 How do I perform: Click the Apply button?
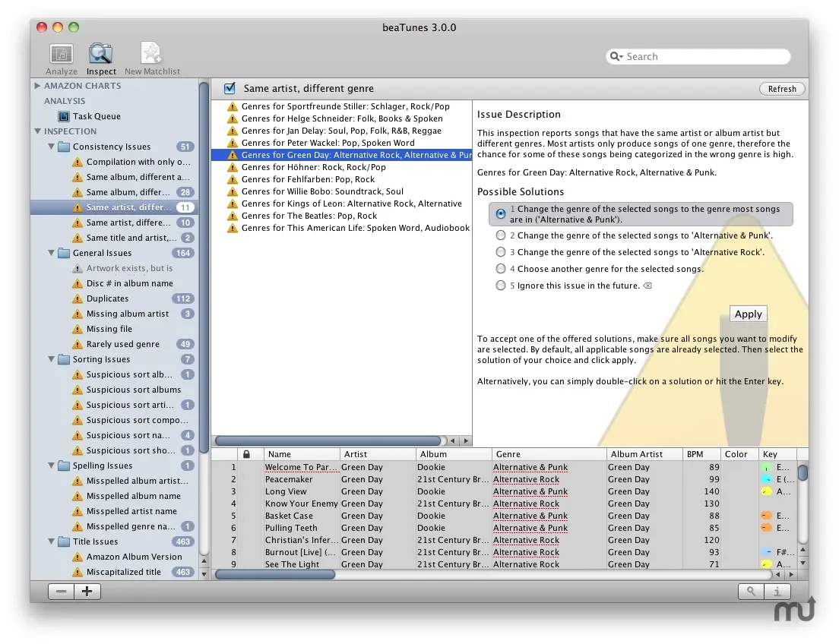[748, 314]
